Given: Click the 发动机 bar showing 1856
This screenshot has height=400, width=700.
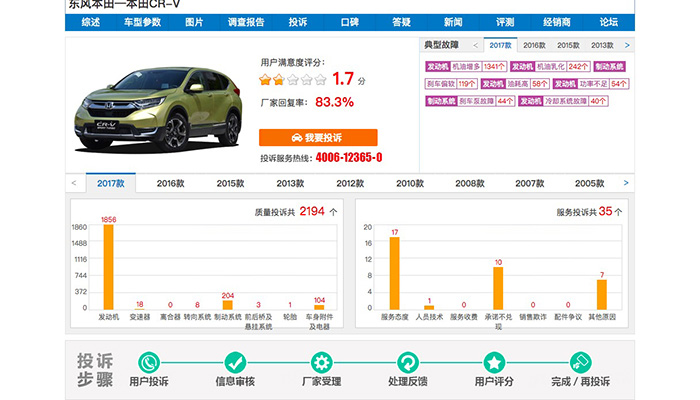Looking at the screenshot, I should [108, 267].
